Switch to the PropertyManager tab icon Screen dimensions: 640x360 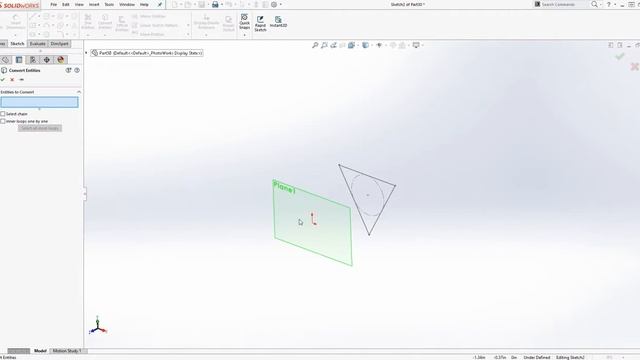19,60
